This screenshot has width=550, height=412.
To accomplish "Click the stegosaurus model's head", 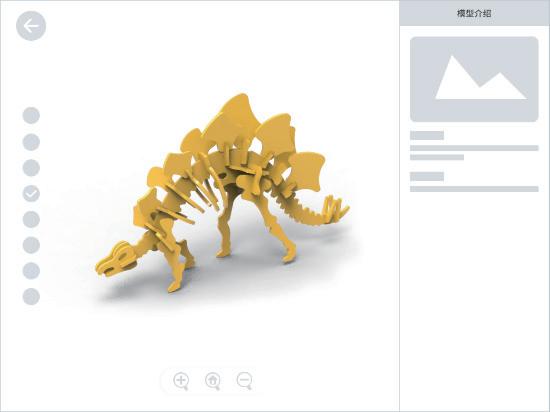I will click(116, 261).
